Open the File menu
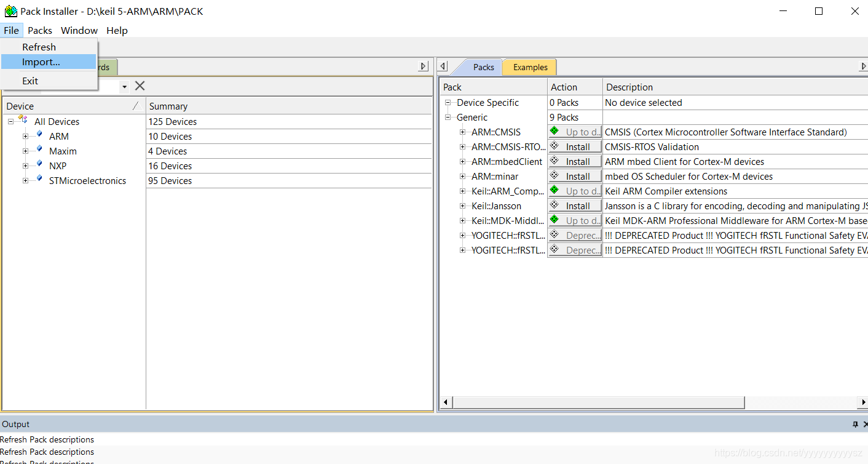The width and height of the screenshot is (868, 464). [11, 30]
